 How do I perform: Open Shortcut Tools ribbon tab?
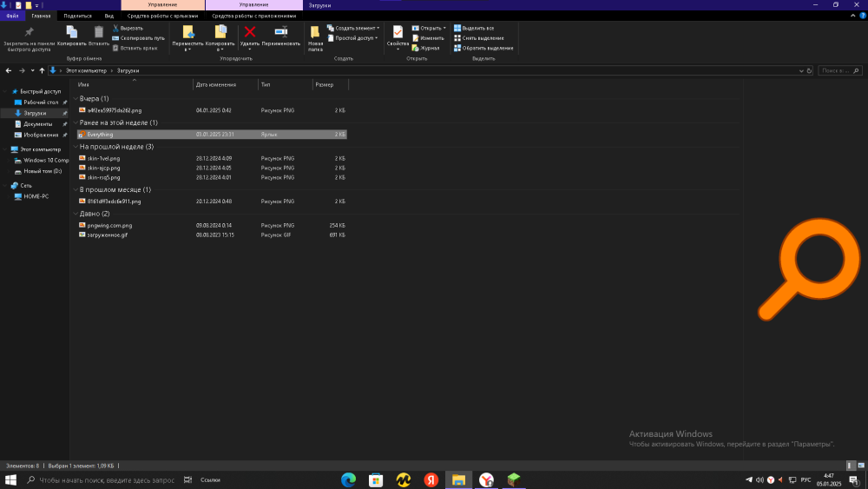pyautogui.click(x=163, y=16)
